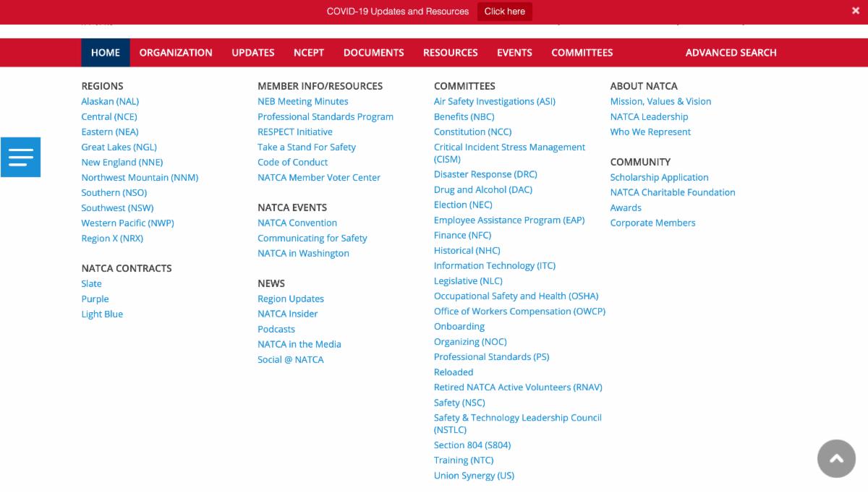868x493 pixels.
Task: Open Region X (NRX) link
Action: tap(112, 238)
